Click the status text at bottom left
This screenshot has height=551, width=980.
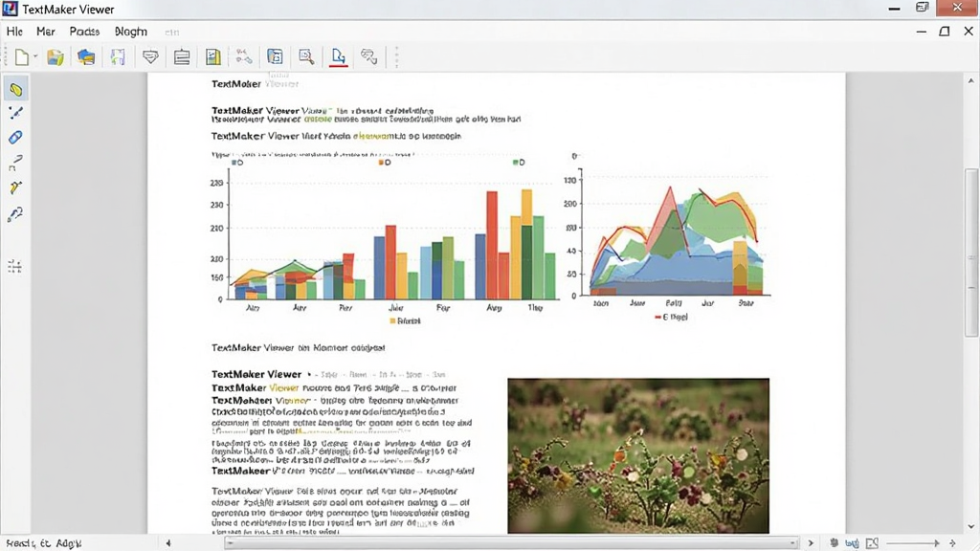pos(43,543)
